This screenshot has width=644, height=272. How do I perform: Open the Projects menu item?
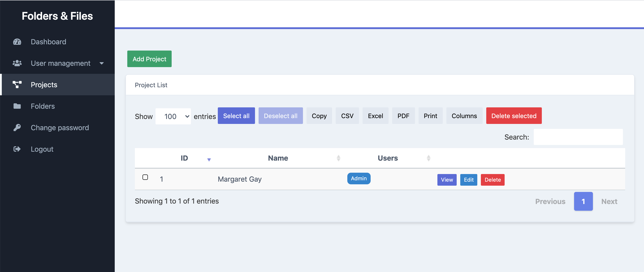click(x=44, y=85)
